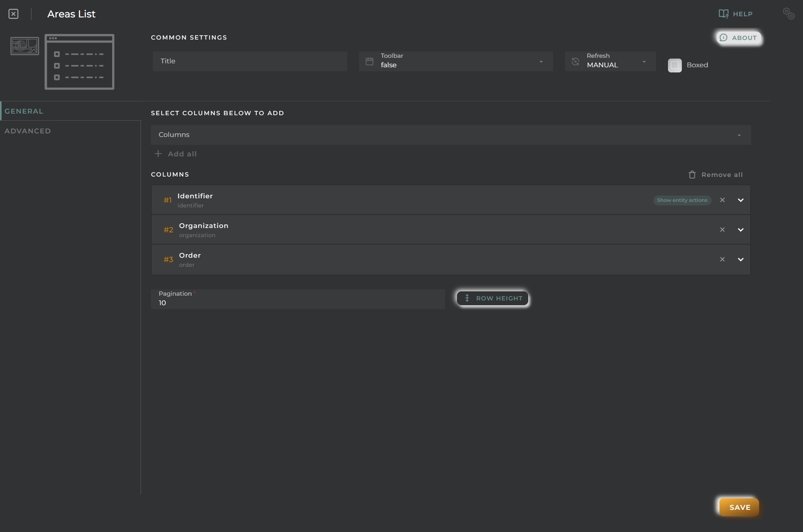Expand the Identifier column details
This screenshot has height=532, width=803.
tap(740, 199)
